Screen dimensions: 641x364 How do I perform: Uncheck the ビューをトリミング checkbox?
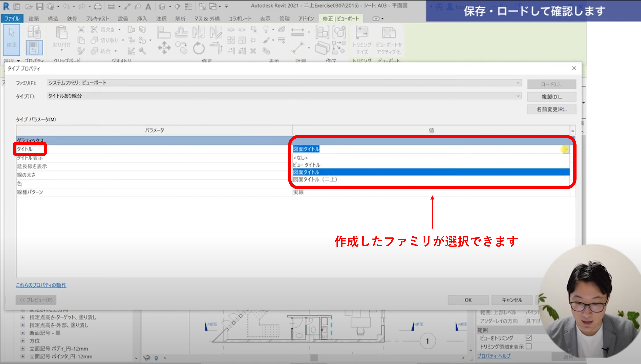coord(528,338)
